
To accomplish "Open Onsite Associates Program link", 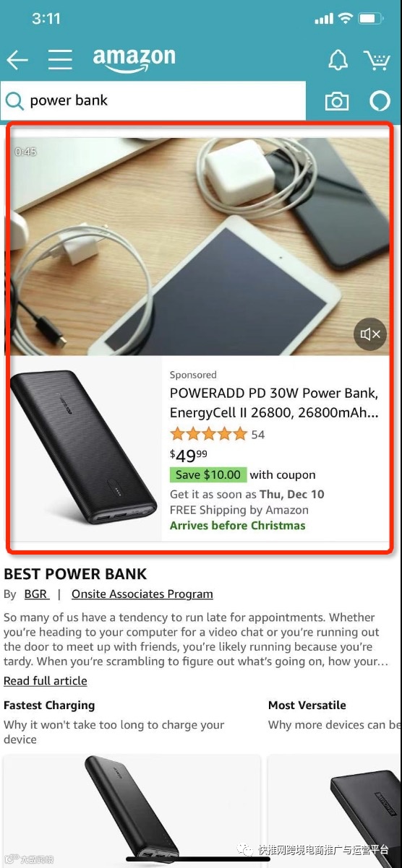I will click(142, 594).
